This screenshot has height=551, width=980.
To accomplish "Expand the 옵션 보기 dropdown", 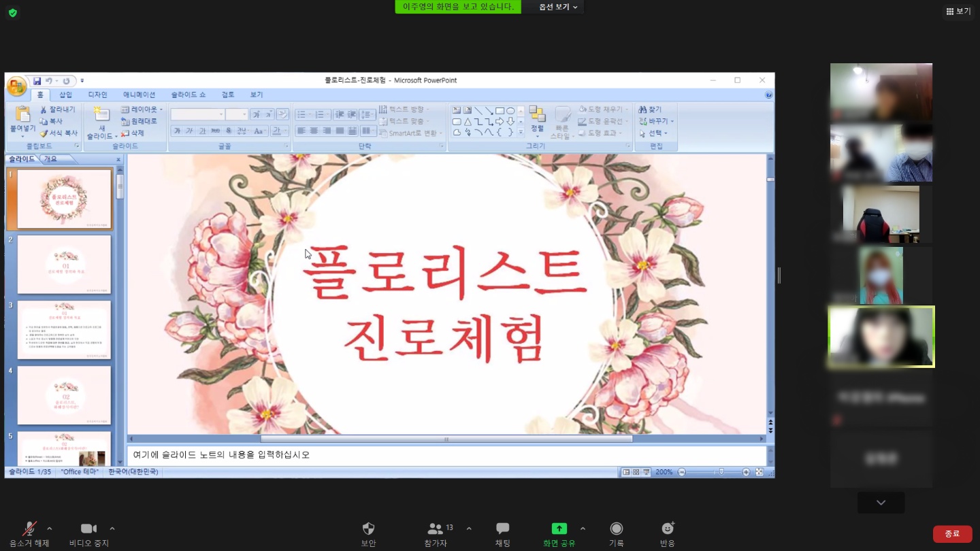I will 558,7.
